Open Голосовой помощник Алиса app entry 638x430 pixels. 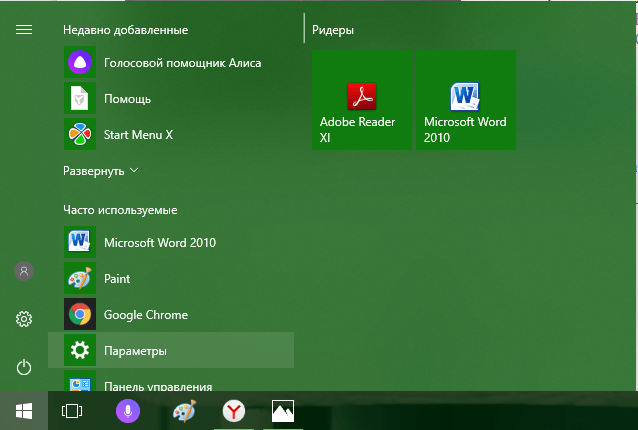(171, 62)
